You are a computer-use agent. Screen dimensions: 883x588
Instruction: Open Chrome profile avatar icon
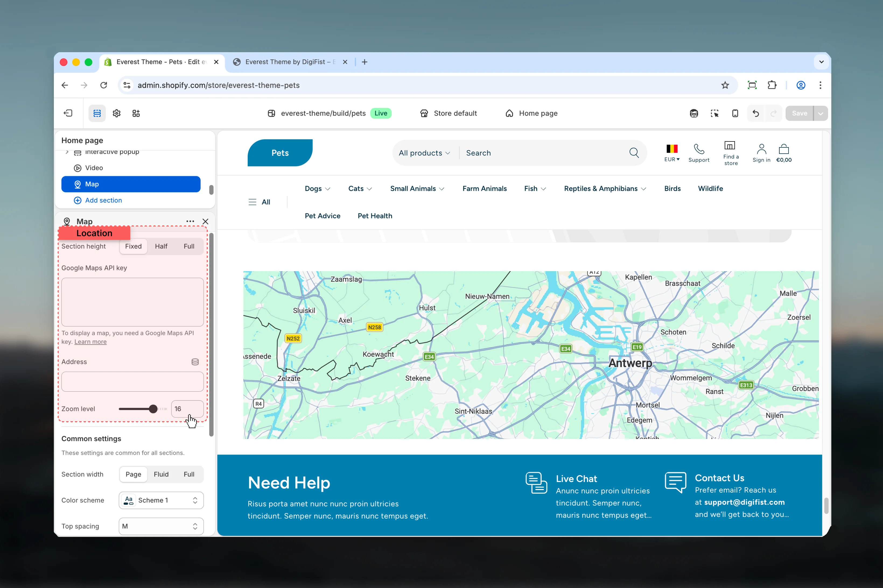(x=801, y=85)
